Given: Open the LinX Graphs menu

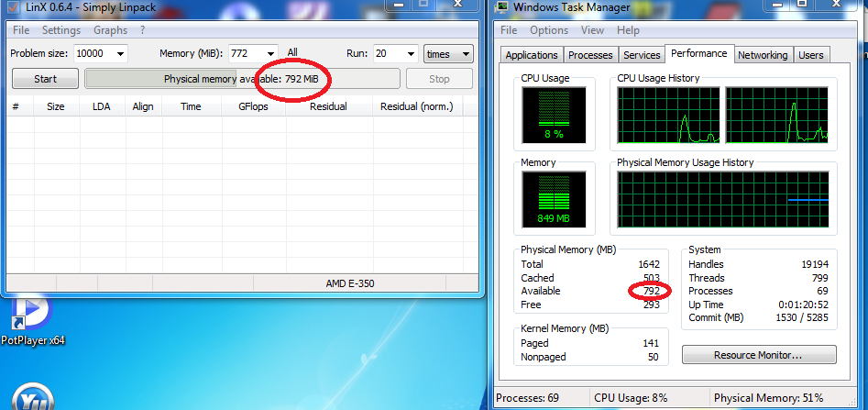Looking at the screenshot, I should tap(110, 30).
